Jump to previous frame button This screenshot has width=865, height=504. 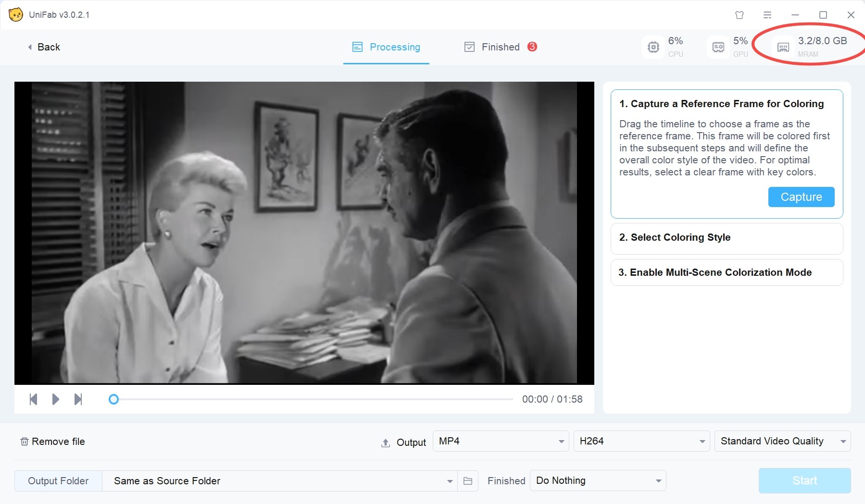[33, 399]
